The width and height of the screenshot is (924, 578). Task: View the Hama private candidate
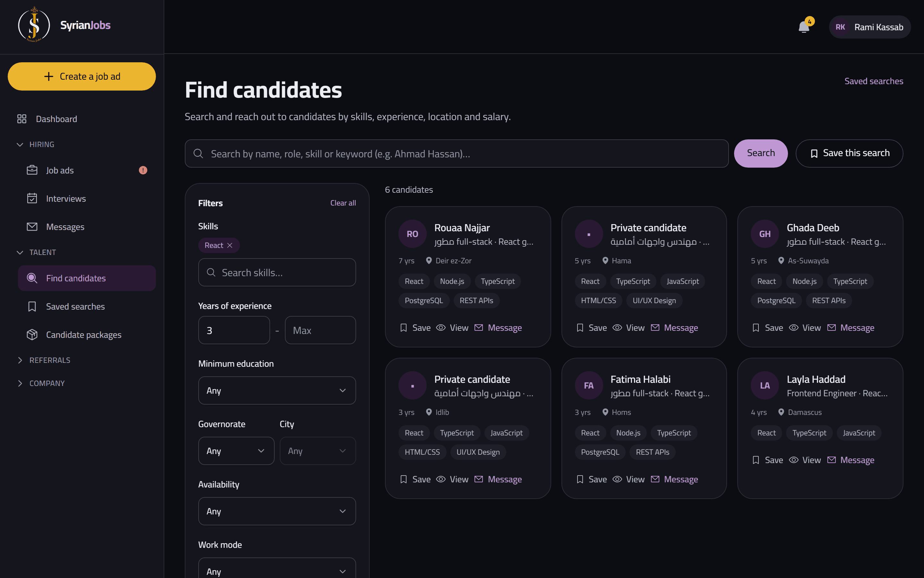629,328
